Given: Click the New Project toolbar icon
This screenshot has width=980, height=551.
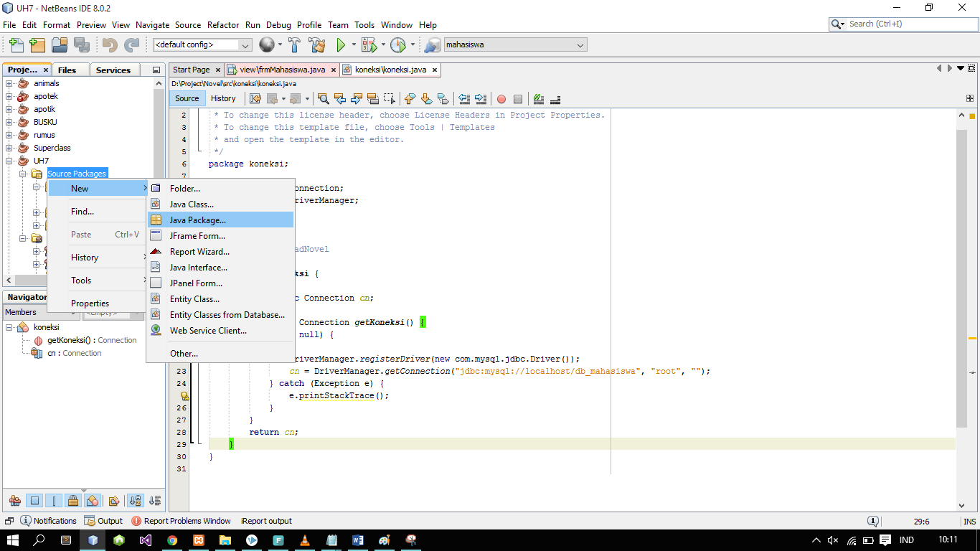Looking at the screenshot, I should 37,44.
